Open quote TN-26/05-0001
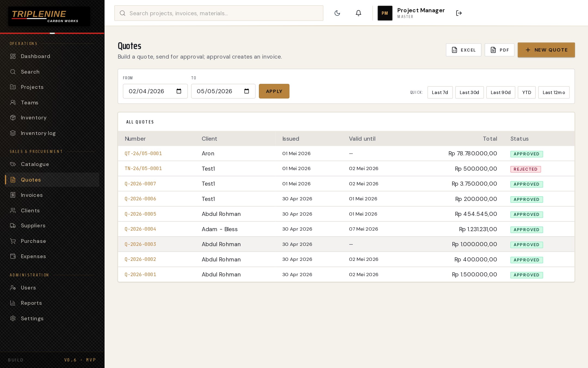Image resolution: width=588 pixels, height=368 pixels. pos(143,168)
